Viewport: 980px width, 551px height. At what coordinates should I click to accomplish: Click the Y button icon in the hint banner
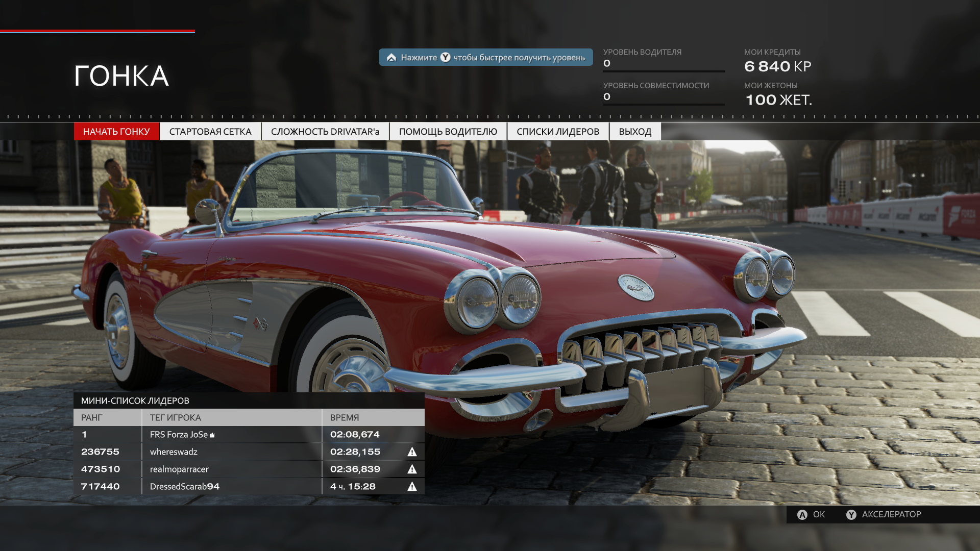click(x=446, y=57)
